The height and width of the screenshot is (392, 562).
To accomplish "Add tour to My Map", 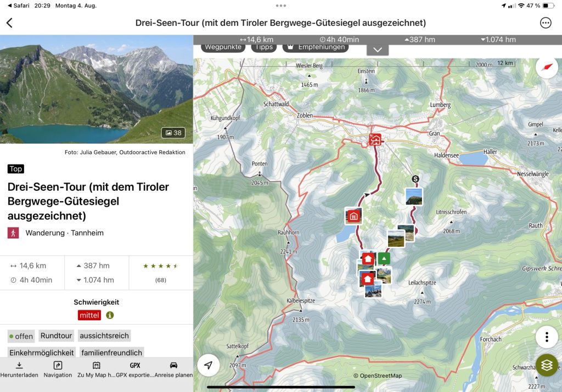I will [96, 370].
